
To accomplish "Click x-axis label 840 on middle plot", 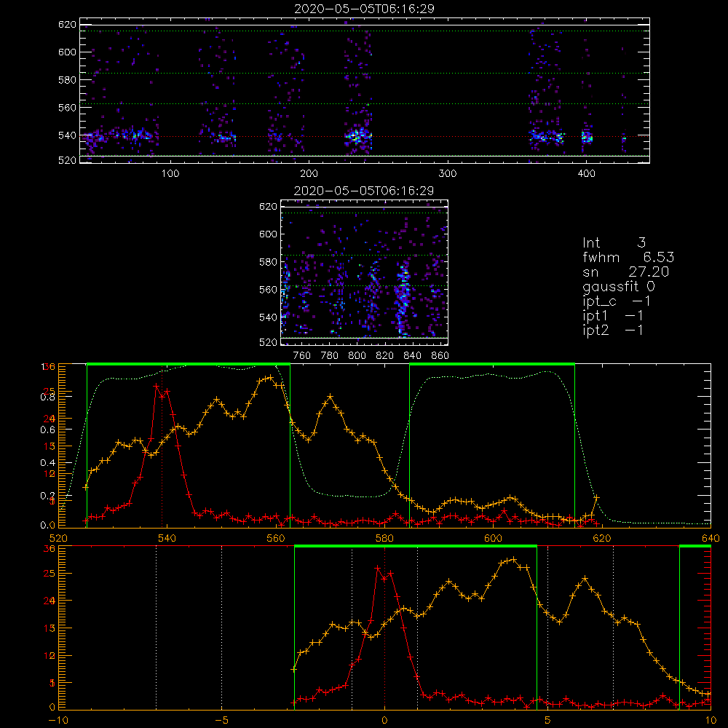I will pyautogui.click(x=412, y=356).
